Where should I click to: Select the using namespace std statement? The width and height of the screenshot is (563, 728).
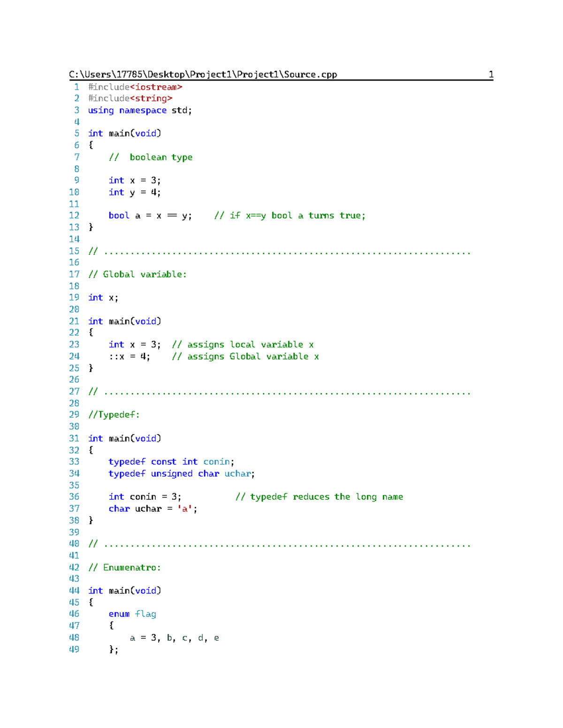tap(139, 110)
